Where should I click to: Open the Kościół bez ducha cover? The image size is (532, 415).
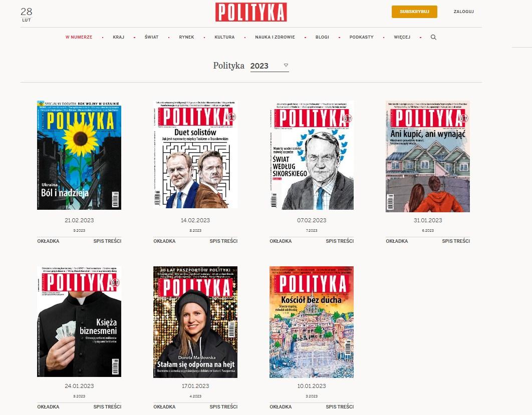click(x=312, y=322)
